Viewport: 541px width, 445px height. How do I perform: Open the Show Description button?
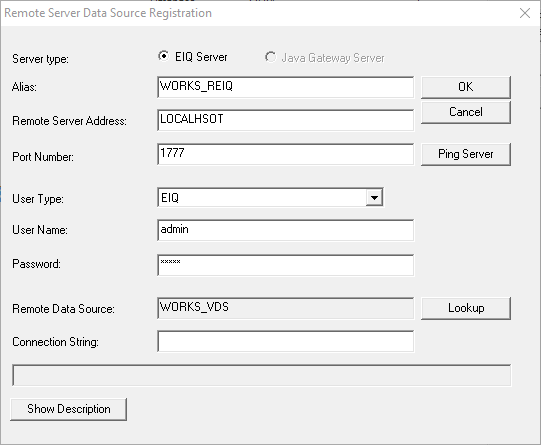(x=69, y=409)
